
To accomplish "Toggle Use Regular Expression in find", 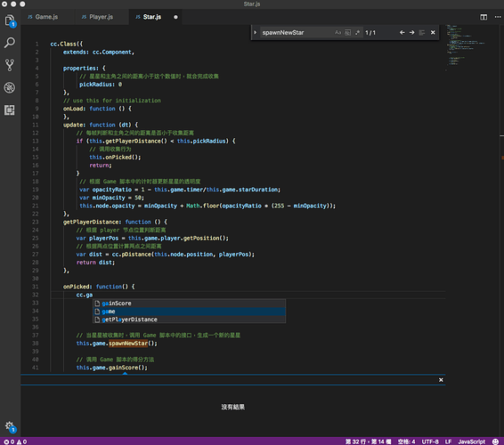I will (x=357, y=32).
